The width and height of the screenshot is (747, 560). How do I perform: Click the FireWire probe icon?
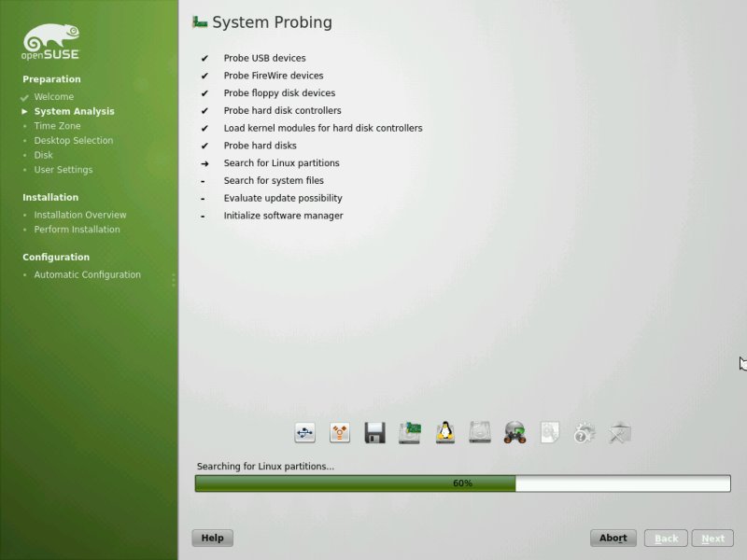point(340,433)
